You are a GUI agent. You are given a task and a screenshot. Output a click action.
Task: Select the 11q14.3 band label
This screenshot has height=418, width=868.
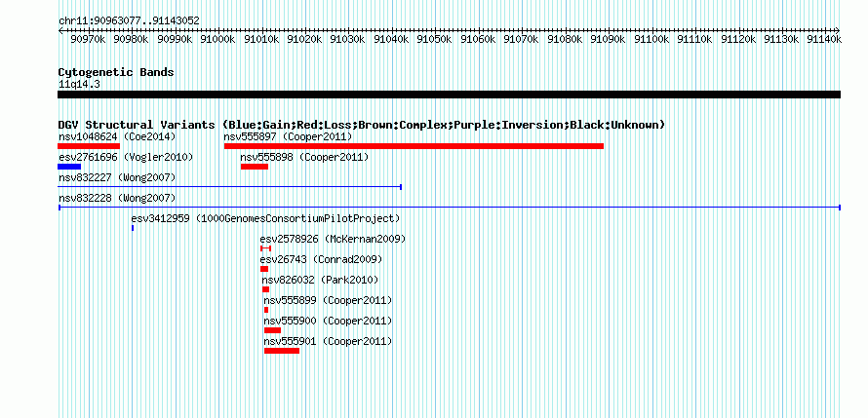click(79, 85)
